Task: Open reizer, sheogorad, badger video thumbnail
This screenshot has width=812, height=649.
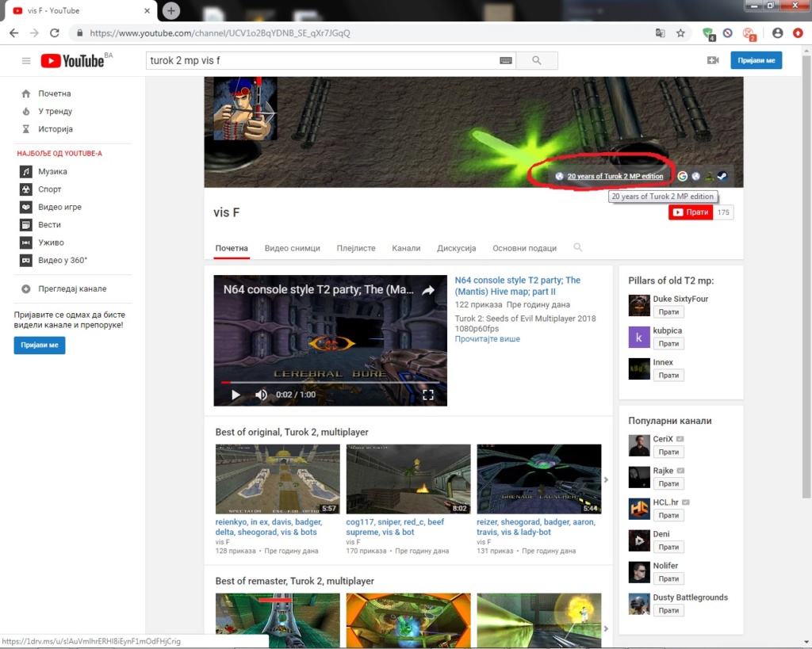Action: pos(539,479)
